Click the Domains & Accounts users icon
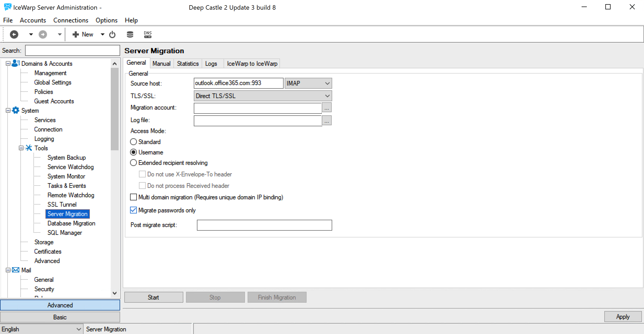This screenshot has width=644, height=334. click(x=16, y=63)
